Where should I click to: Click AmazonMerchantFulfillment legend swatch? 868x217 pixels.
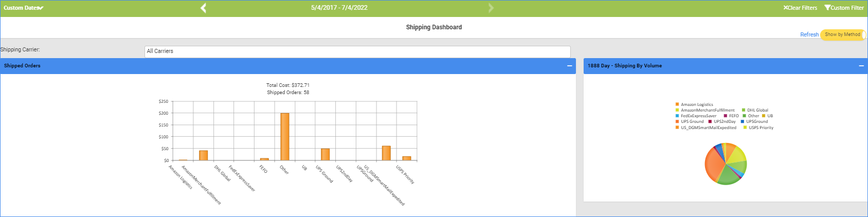pyautogui.click(x=677, y=110)
